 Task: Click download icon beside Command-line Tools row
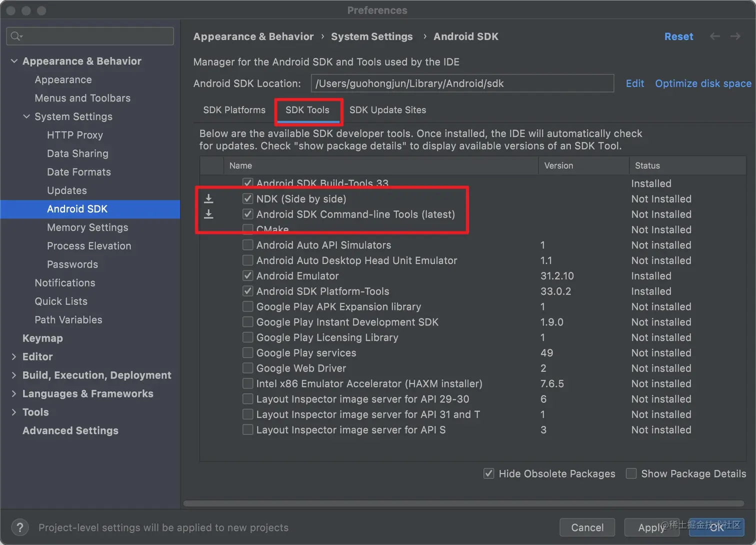(209, 214)
